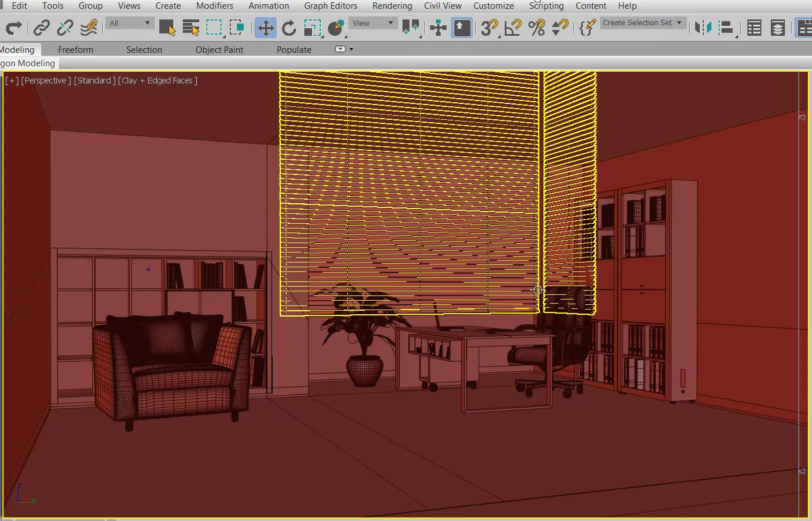812x521 pixels.
Task: Open the Select by Name dialog
Action: 190,28
